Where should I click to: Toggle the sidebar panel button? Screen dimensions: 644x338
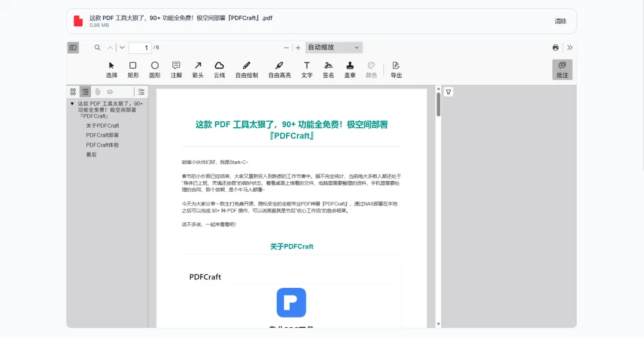pyautogui.click(x=73, y=48)
